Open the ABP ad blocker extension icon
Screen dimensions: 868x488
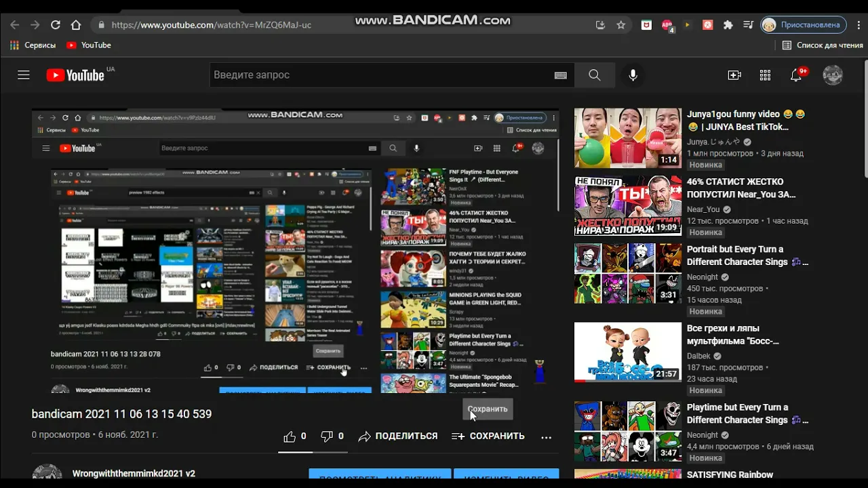point(667,25)
